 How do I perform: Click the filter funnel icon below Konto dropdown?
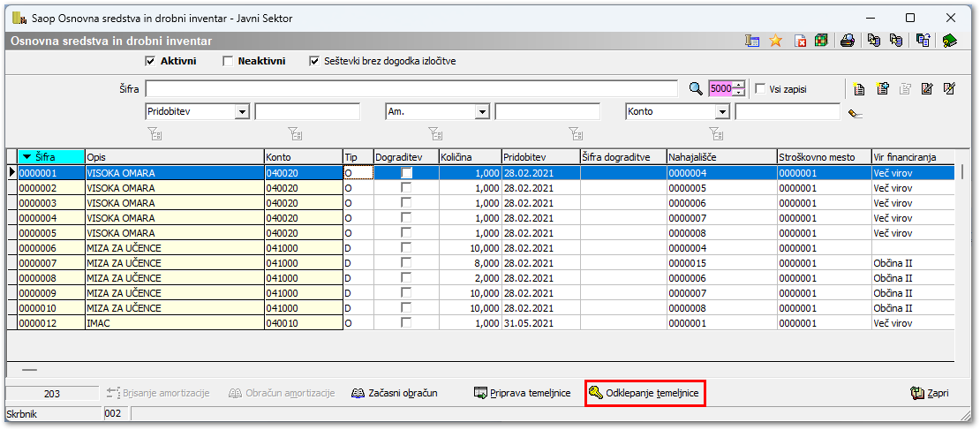point(716,132)
